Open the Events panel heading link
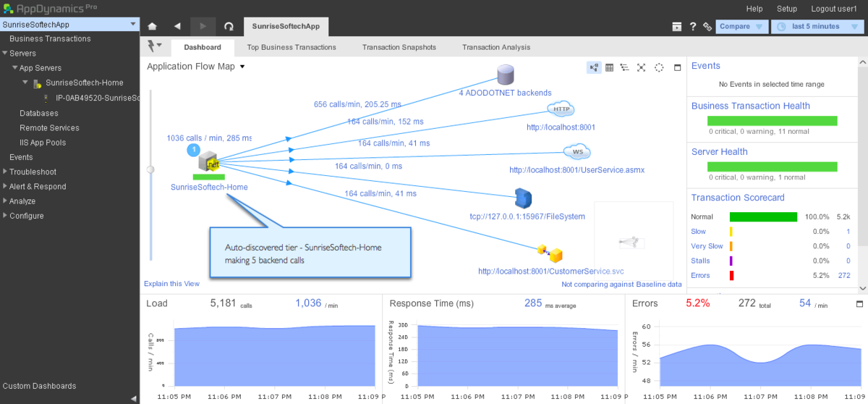 [x=706, y=66]
